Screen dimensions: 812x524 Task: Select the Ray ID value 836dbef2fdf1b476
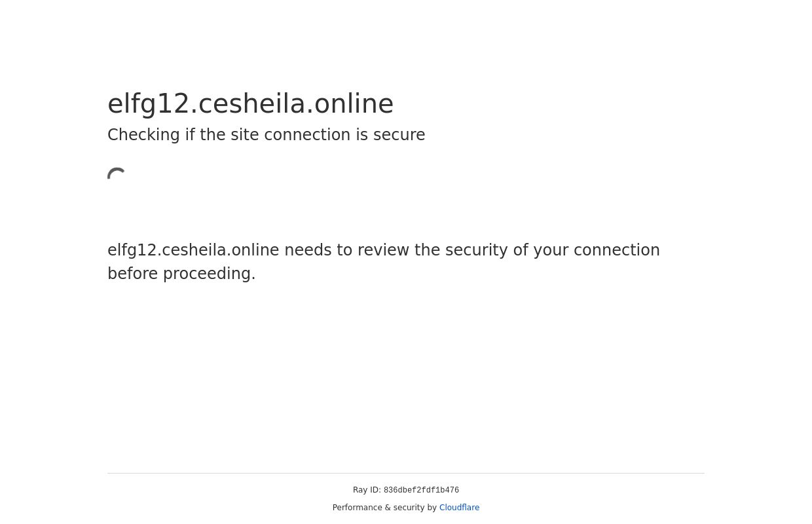pyautogui.click(x=421, y=491)
